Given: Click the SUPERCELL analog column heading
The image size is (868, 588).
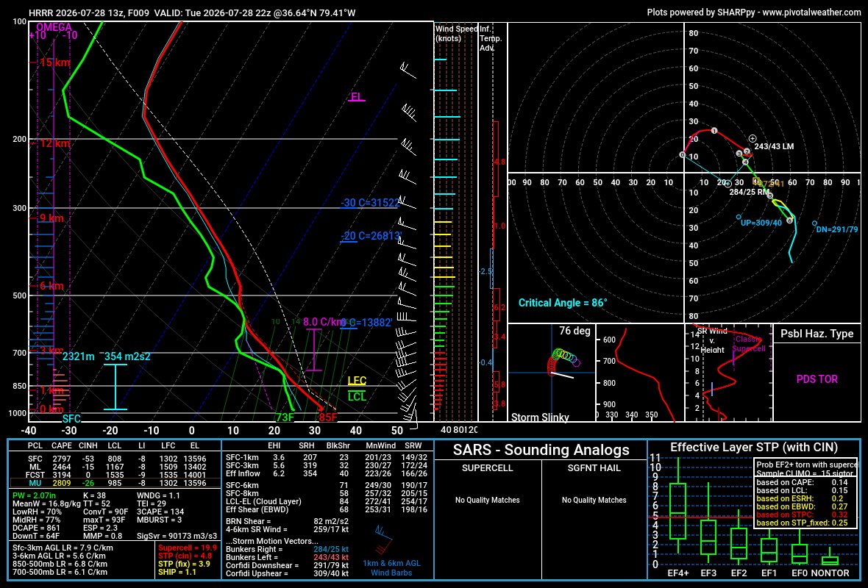Looking at the screenshot, I should pos(487,468).
